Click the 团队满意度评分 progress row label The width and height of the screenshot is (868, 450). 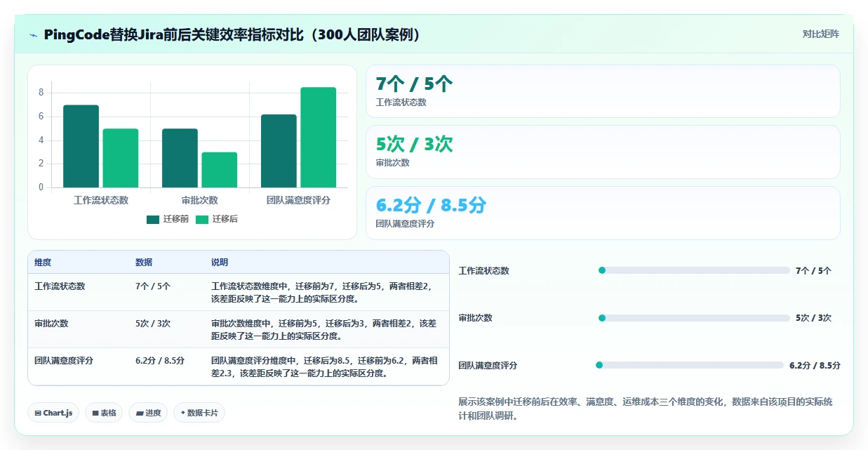488,365
